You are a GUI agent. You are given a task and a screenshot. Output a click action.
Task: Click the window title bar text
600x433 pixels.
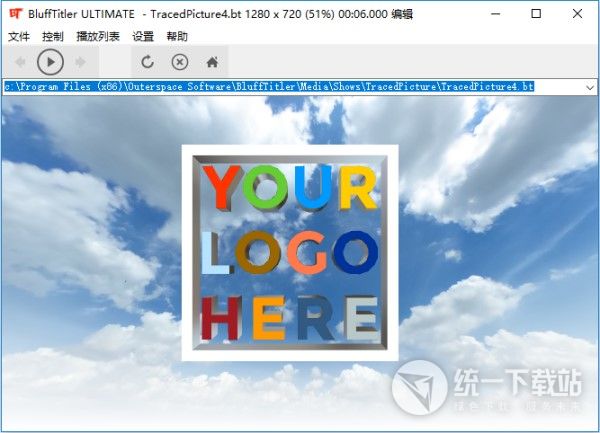coord(250,14)
